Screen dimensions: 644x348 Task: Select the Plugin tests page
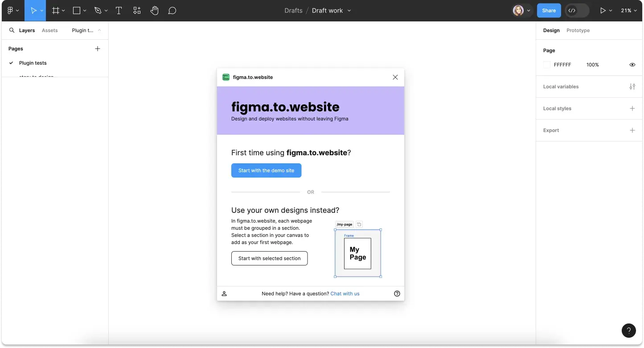point(33,63)
